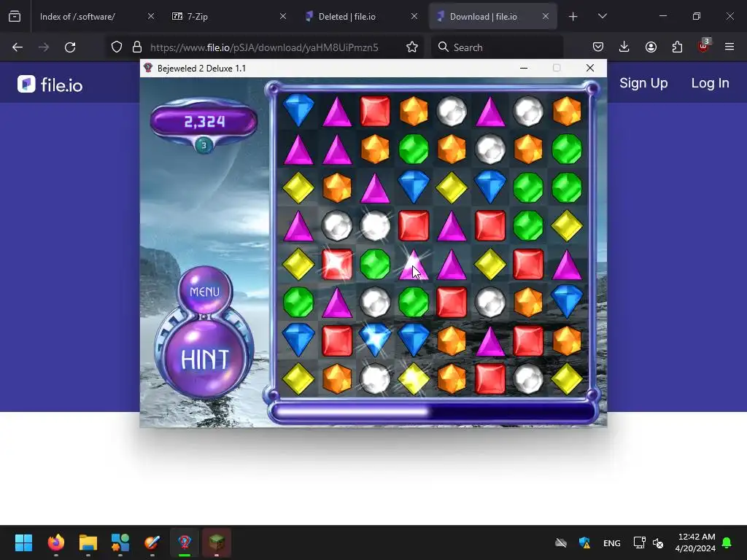Click the level 3 indicator under the score
The image size is (747, 560).
[204, 145]
